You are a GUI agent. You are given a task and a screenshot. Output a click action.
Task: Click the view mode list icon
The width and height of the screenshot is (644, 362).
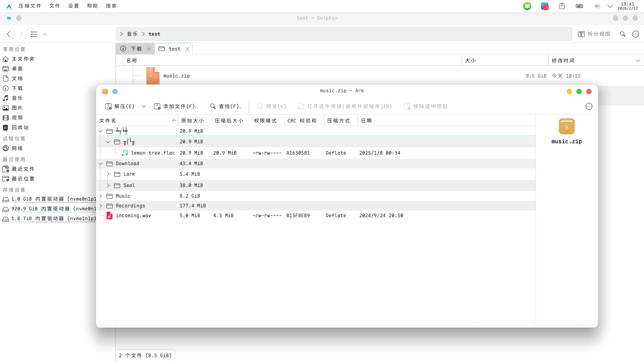(x=34, y=34)
